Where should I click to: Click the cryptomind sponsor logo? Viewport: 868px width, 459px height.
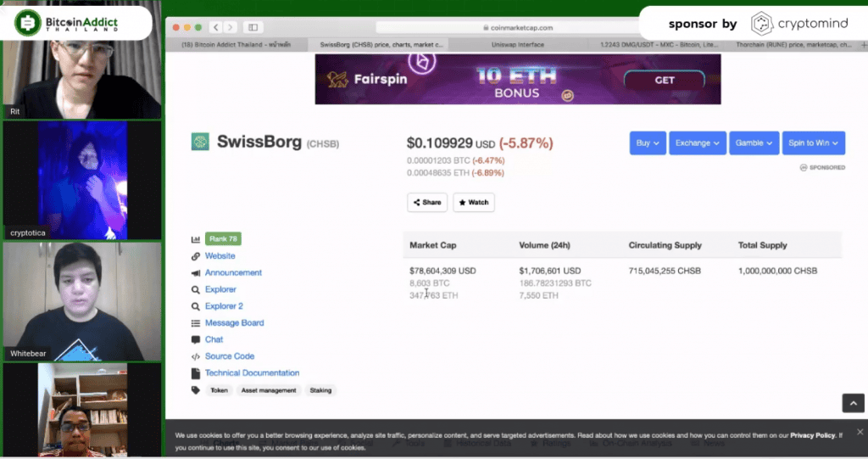tap(799, 23)
